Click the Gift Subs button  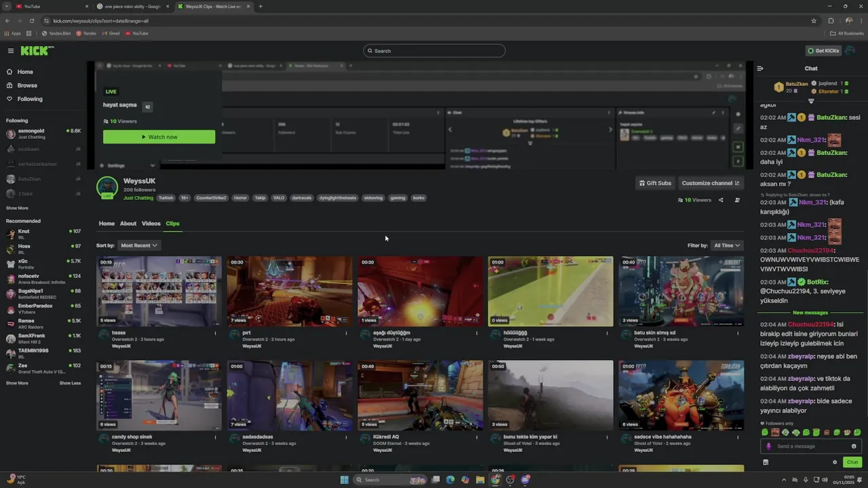pyautogui.click(x=655, y=183)
